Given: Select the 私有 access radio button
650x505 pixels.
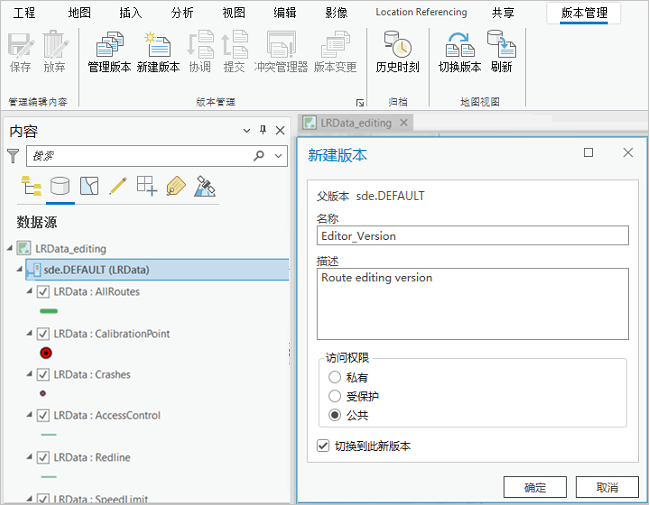Looking at the screenshot, I should point(334,378).
